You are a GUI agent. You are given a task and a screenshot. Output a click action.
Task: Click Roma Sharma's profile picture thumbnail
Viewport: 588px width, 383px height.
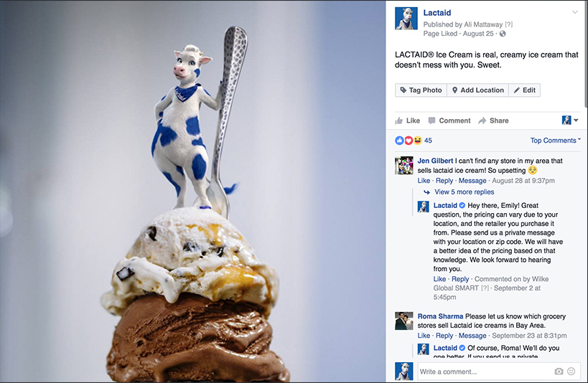404,321
